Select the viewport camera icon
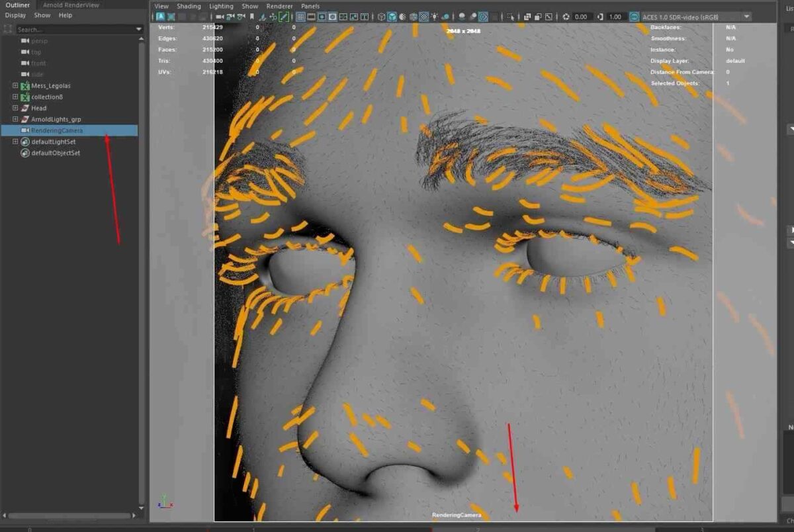Viewport: 794px width, 532px height. coord(219,17)
